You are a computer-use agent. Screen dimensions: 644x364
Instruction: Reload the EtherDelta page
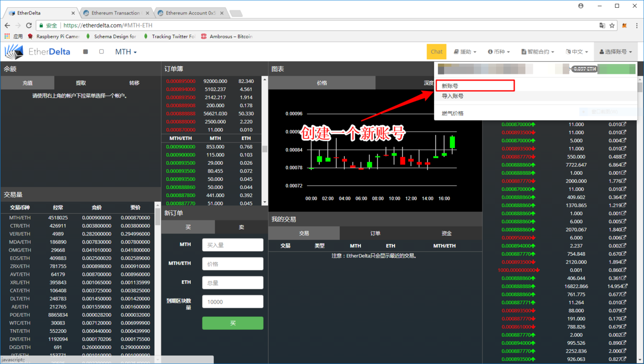(x=29, y=25)
